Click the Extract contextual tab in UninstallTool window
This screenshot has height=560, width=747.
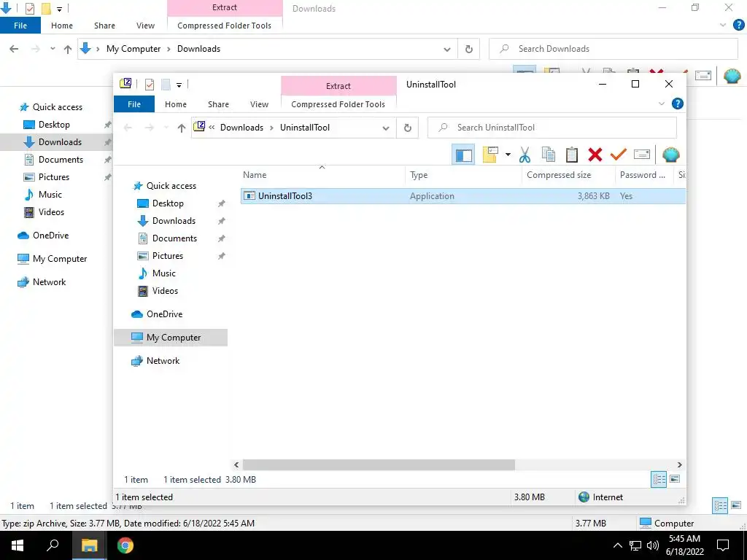click(338, 86)
